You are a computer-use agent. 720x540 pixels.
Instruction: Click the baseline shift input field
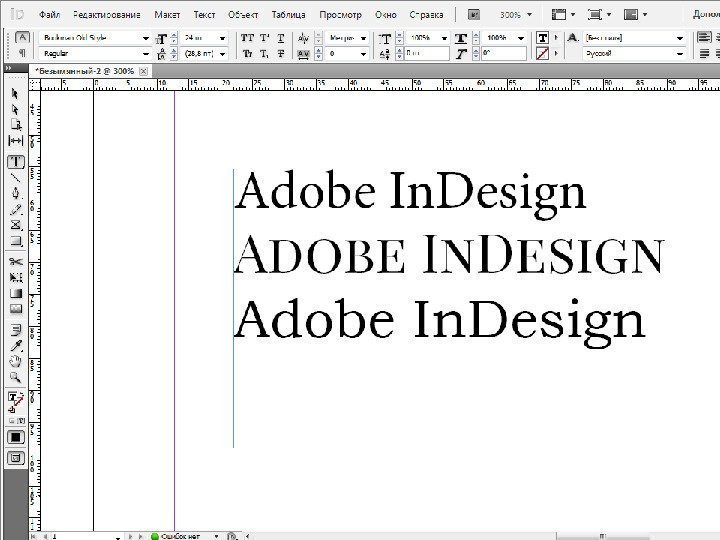click(x=427, y=54)
